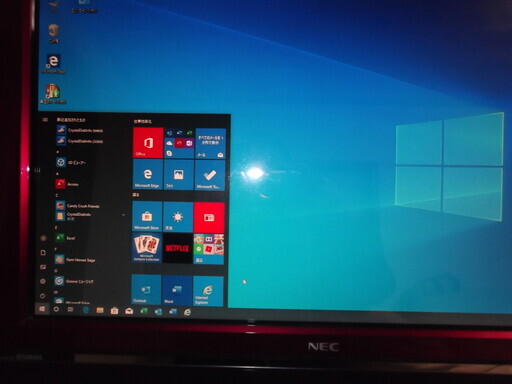Open File Explorer from the taskbar
Screen dimensions: 512x384
(x=100, y=310)
